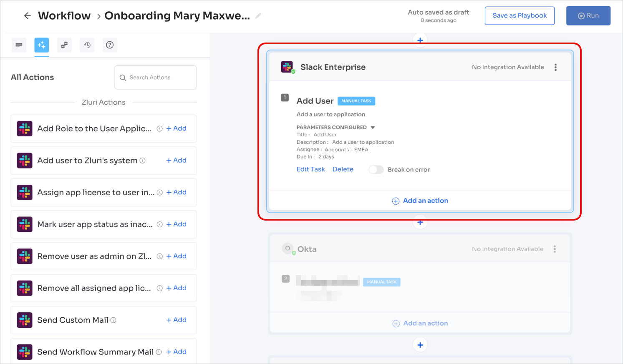Viewport: 623px width, 364px height.
Task: Click Slack icon beside Assign app license
Action: click(x=25, y=193)
